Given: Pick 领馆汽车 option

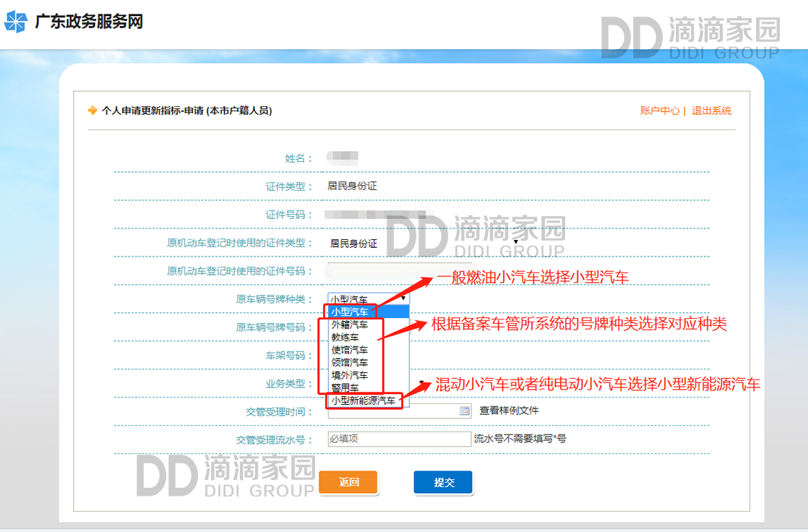Looking at the screenshot, I should coord(369,362).
